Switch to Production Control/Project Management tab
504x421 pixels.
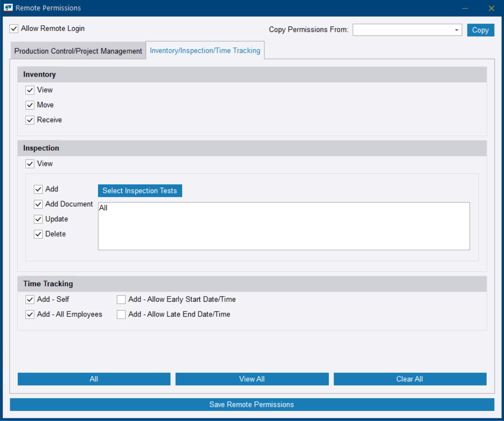[78, 51]
